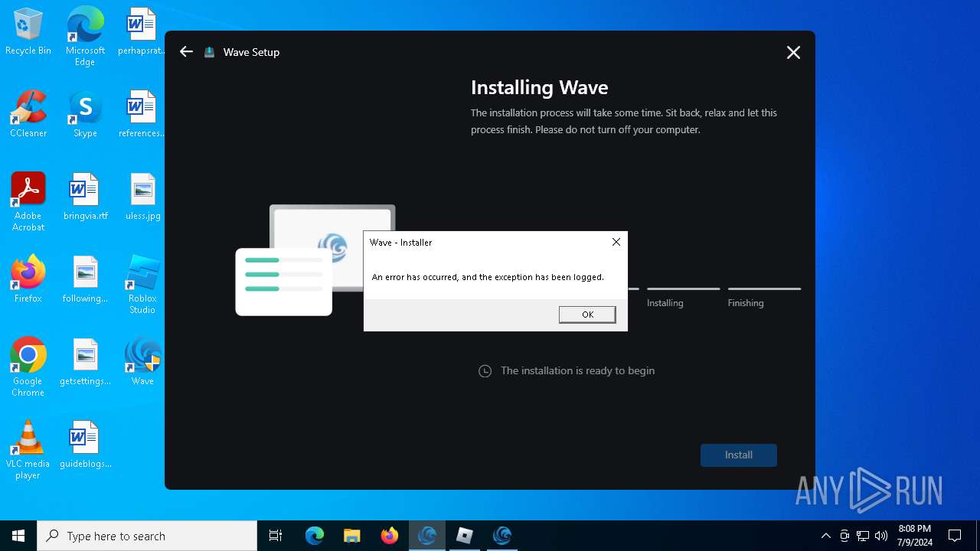980x551 pixels.
Task: Select the getsettings file on desktop
Action: [x=85, y=363]
